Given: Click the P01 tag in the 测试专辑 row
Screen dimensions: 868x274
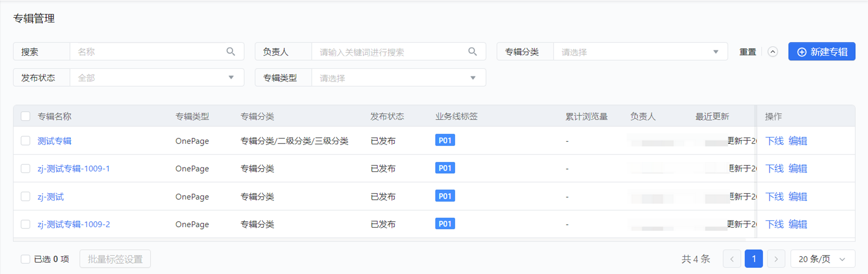Looking at the screenshot, I should 445,140.
